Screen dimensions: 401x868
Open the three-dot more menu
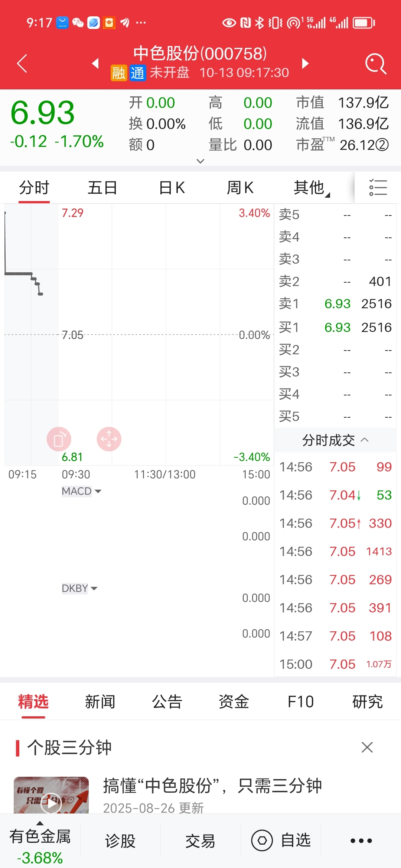point(361,841)
